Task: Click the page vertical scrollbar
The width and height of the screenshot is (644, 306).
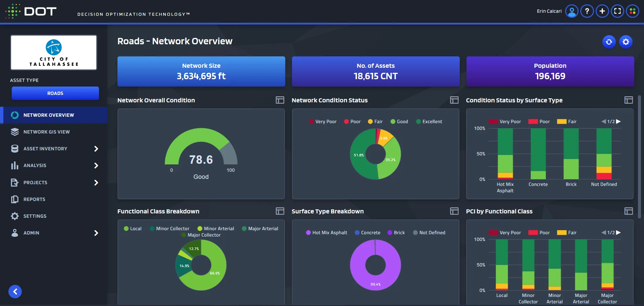Action: tap(639, 158)
